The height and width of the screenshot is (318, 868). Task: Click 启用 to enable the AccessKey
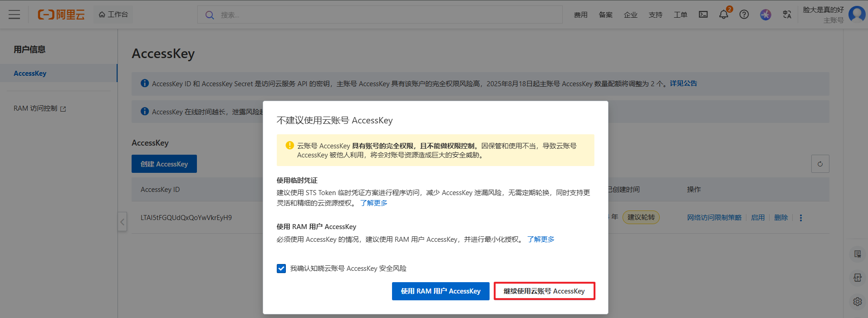(758, 217)
